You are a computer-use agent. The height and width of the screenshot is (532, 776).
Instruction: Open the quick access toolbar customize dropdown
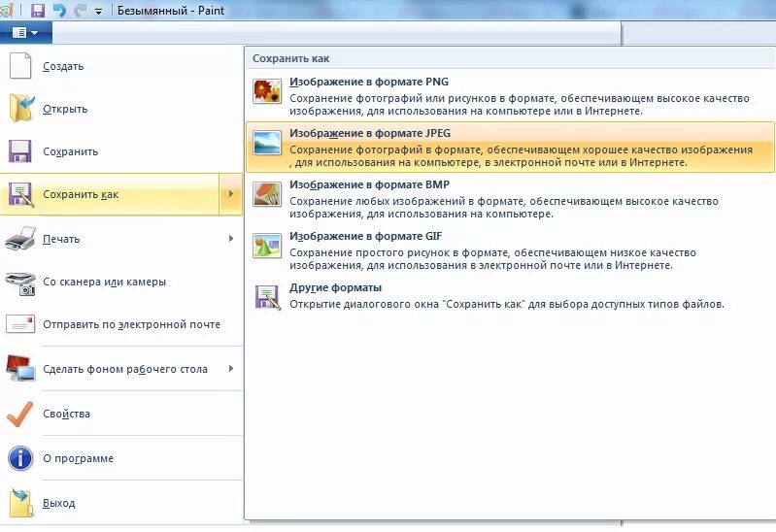(x=99, y=12)
